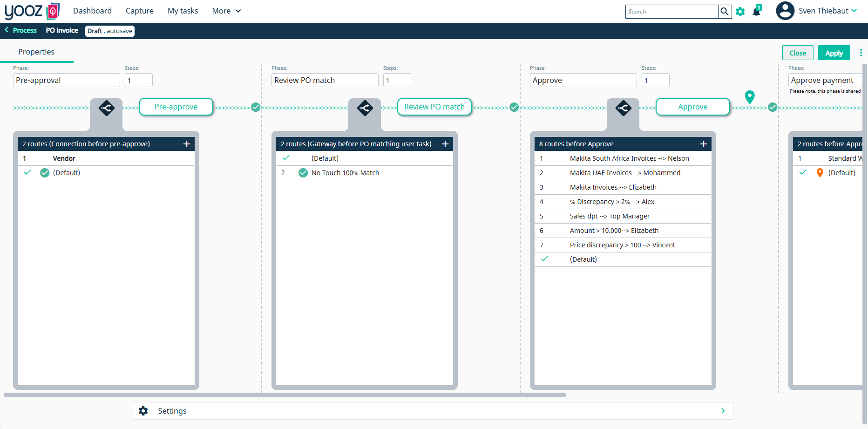Screen dimensions: 868x429
Task: Click the search magnifier icon
Action: [725, 11]
